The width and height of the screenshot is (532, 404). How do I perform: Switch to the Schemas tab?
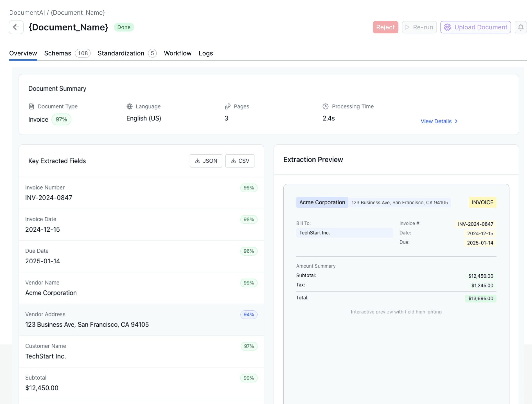(x=58, y=53)
